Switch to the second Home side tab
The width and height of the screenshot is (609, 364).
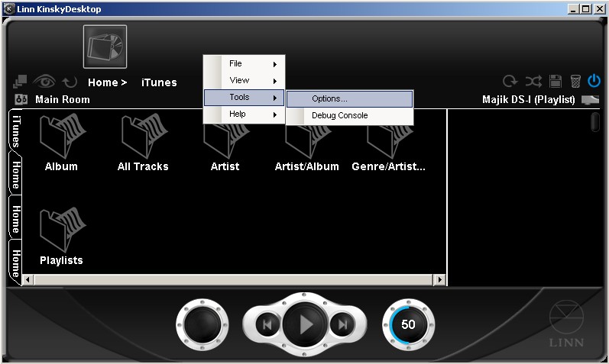click(15, 218)
